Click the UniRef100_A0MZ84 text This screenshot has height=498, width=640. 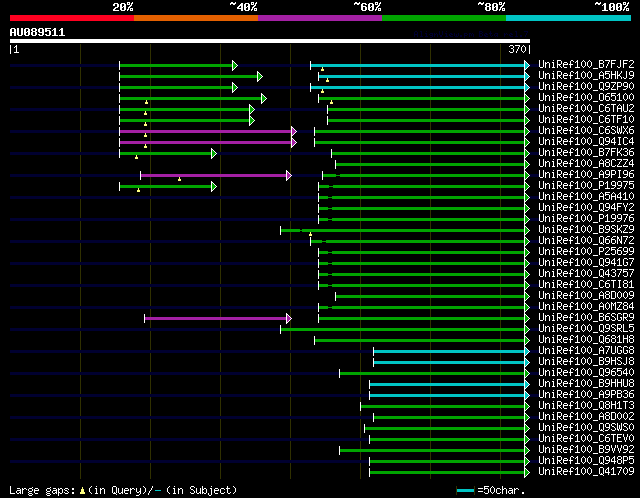coord(586,307)
